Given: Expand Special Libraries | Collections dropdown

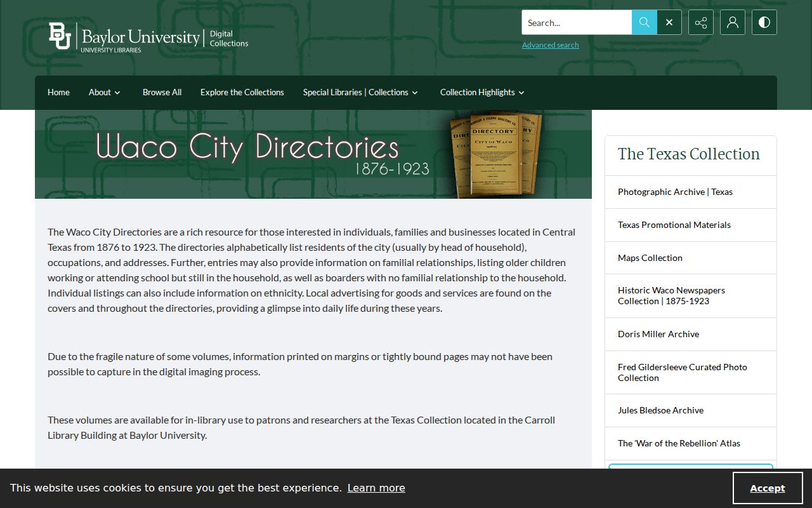Looking at the screenshot, I should tap(361, 92).
